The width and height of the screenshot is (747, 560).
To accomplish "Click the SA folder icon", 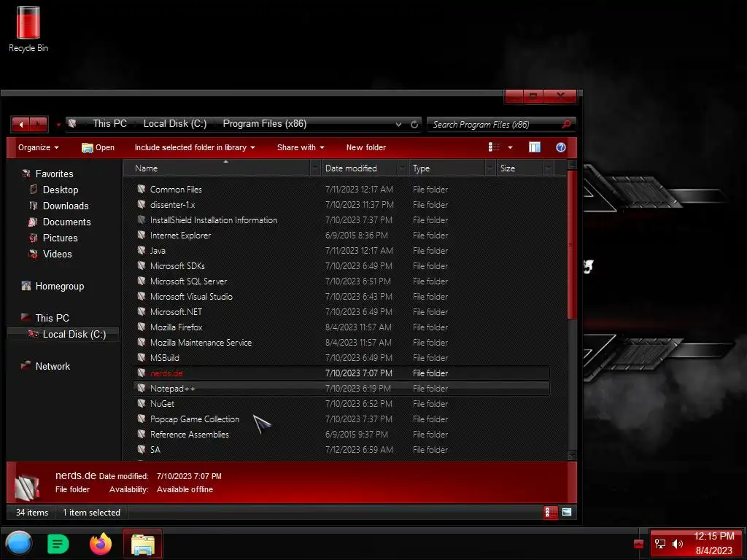I will click(x=142, y=449).
